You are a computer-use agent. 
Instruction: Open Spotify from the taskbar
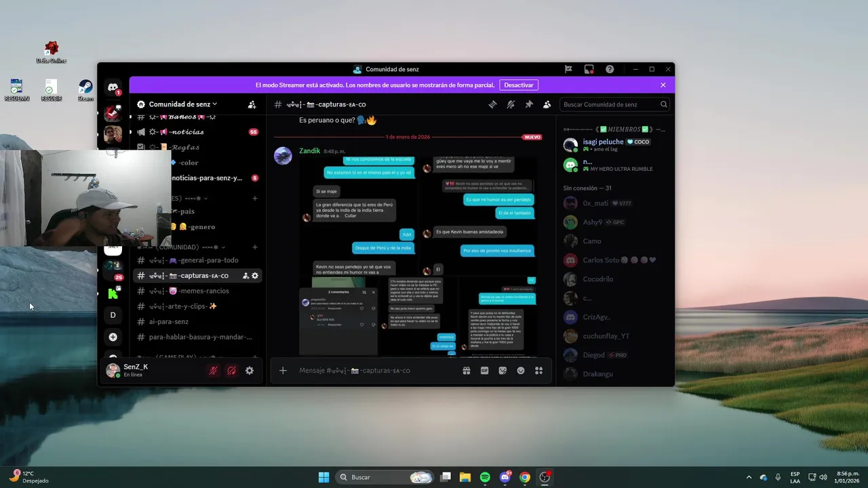coord(485,477)
